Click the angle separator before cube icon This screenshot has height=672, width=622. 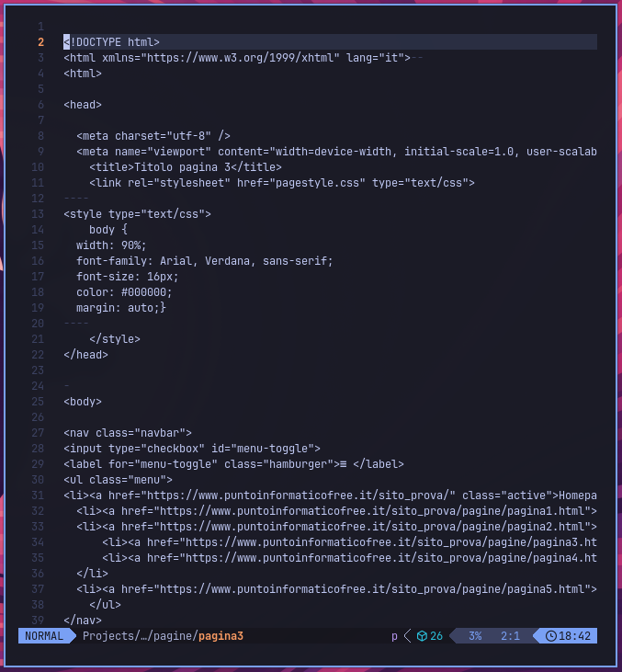(408, 636)
